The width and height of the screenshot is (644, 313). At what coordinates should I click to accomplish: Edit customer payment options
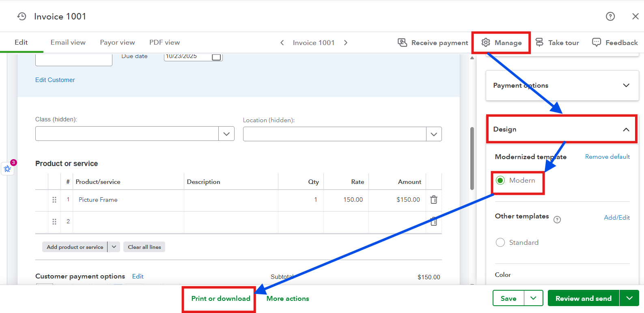(x=138, y=276)
